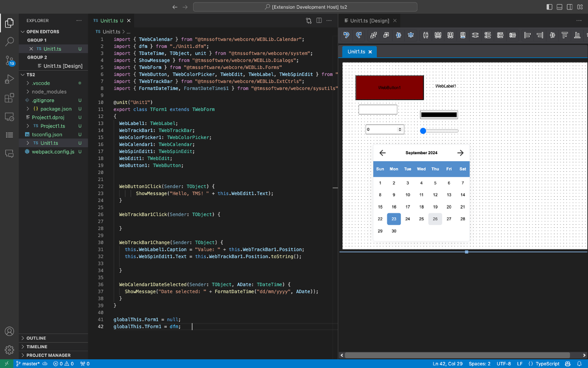This screenshot has height=368, width=588.
Task: Open editor More Actions ellipsis for Unit1.ts
Action: coord(329,20)
